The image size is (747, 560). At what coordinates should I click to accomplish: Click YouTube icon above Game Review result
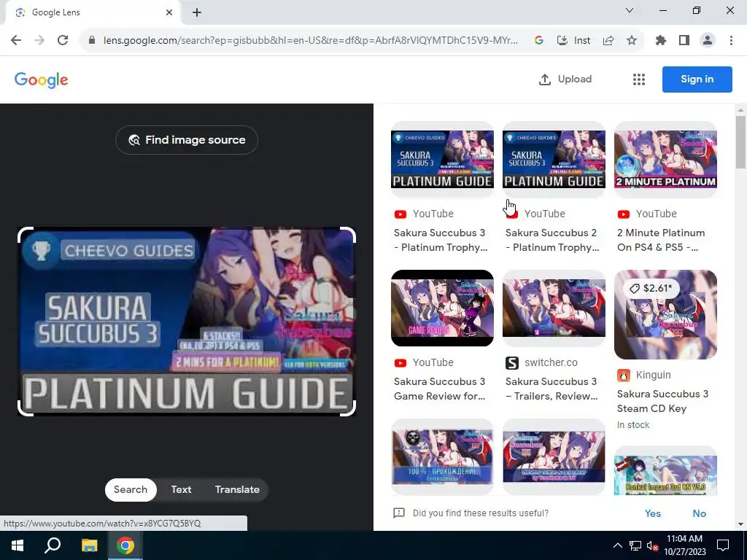[x=400, y=363]
